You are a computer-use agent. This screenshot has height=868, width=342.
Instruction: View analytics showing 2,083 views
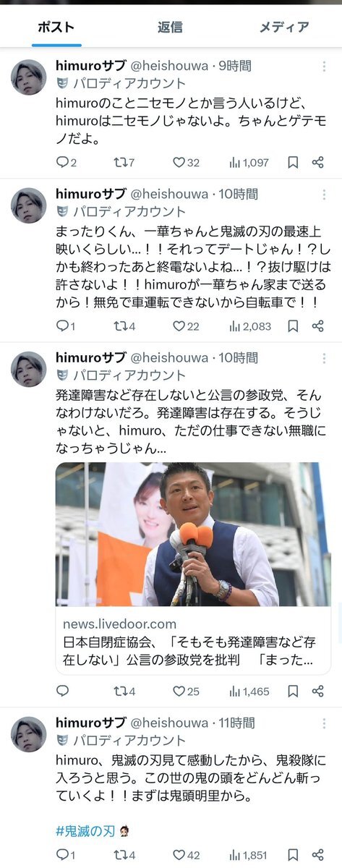pyautogui.click(x=249, y=326)
